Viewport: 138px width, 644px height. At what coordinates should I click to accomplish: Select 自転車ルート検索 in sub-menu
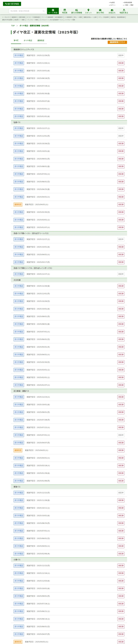tap(19, 20)
